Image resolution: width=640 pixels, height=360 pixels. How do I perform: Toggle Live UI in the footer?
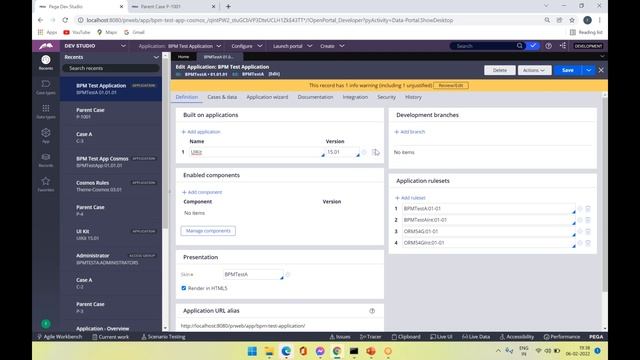click(441, 337)
